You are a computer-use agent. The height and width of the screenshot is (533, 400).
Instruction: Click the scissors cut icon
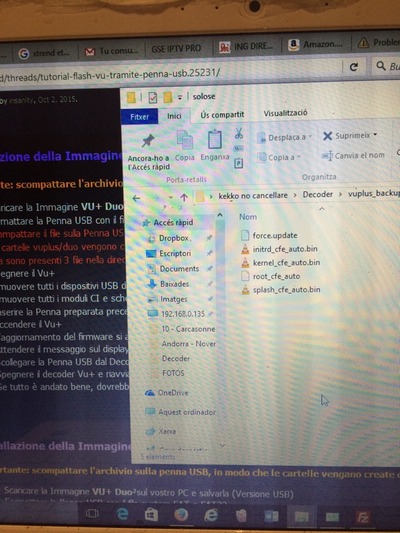(x=239, y=133)
